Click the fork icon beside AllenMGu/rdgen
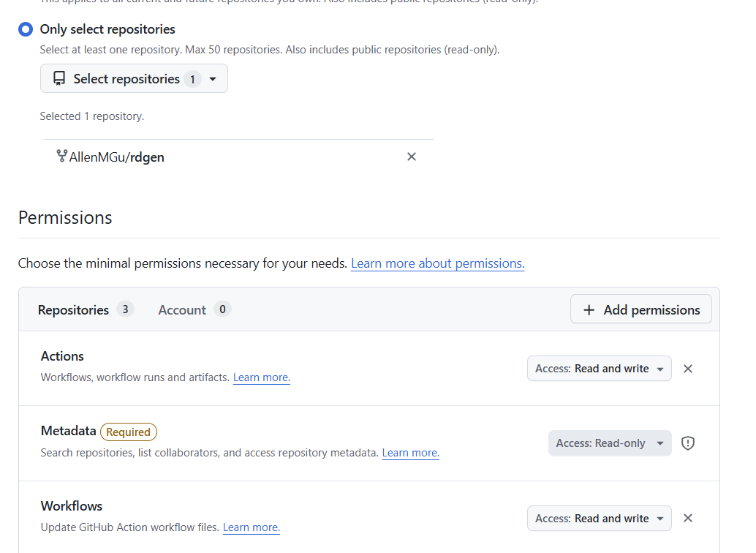 61,156
